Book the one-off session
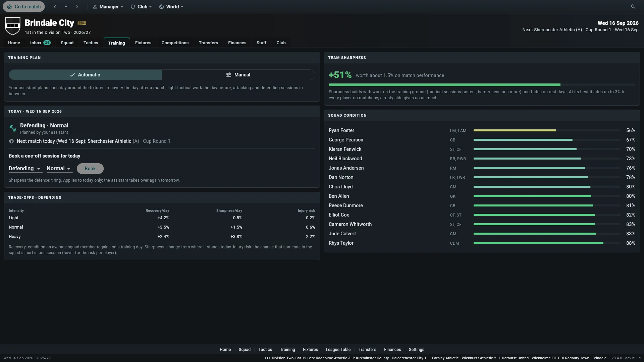Image resolution: width=644 pixels, height=362 pixels. (90, 169)
